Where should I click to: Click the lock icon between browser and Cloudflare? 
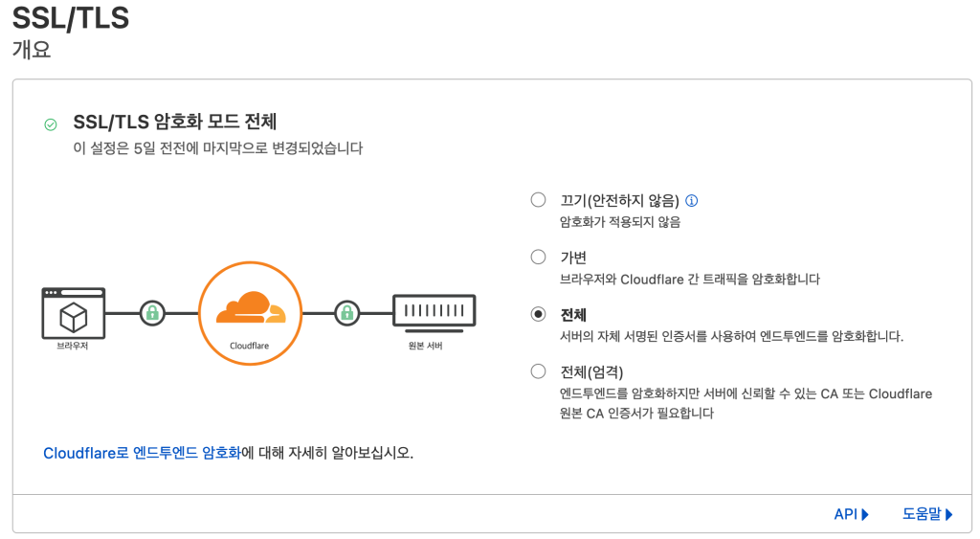click(x=151, y=313)
